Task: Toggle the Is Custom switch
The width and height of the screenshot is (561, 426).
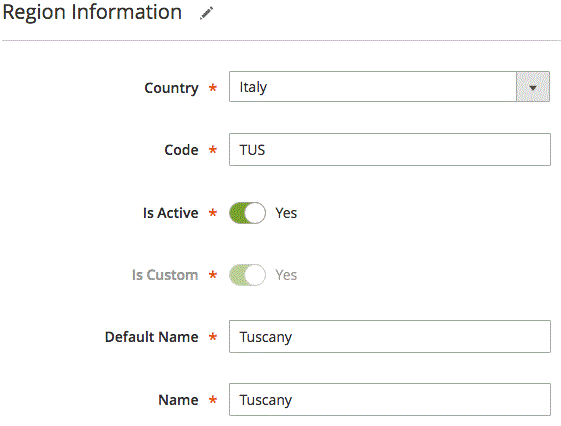Action: [247, 275]
